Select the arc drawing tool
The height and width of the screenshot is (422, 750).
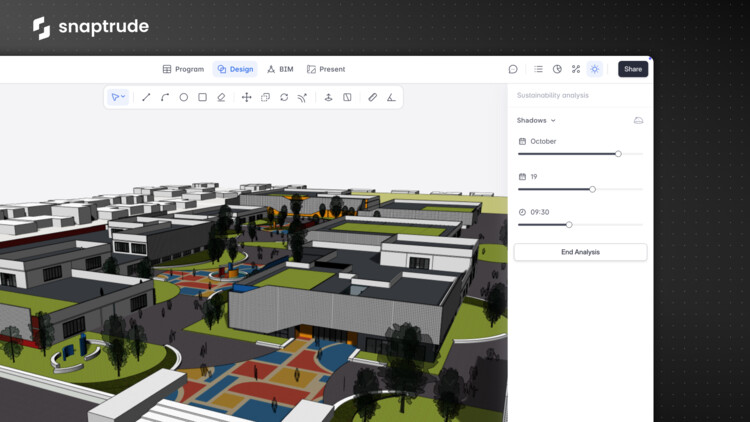(x=165, y=97)
